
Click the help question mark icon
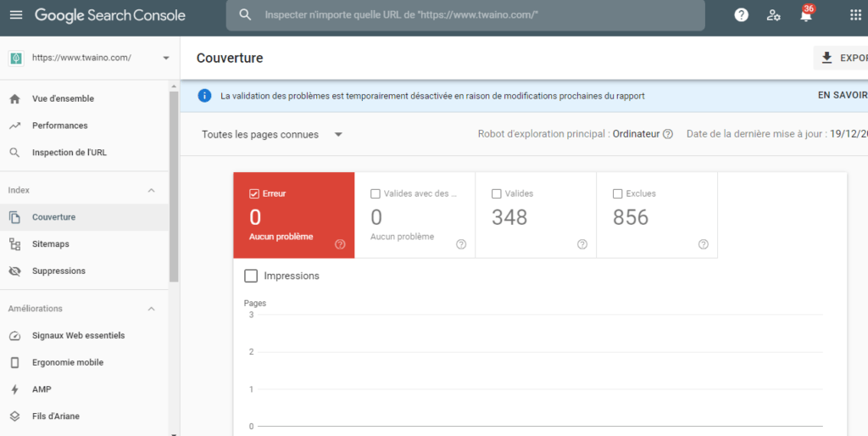[x=741, y=15]
